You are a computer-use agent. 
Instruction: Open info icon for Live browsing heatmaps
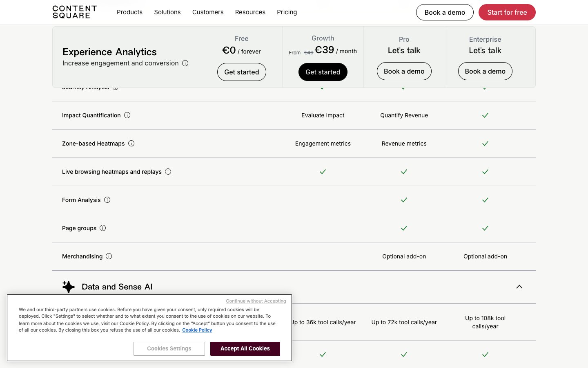[168, 172]
